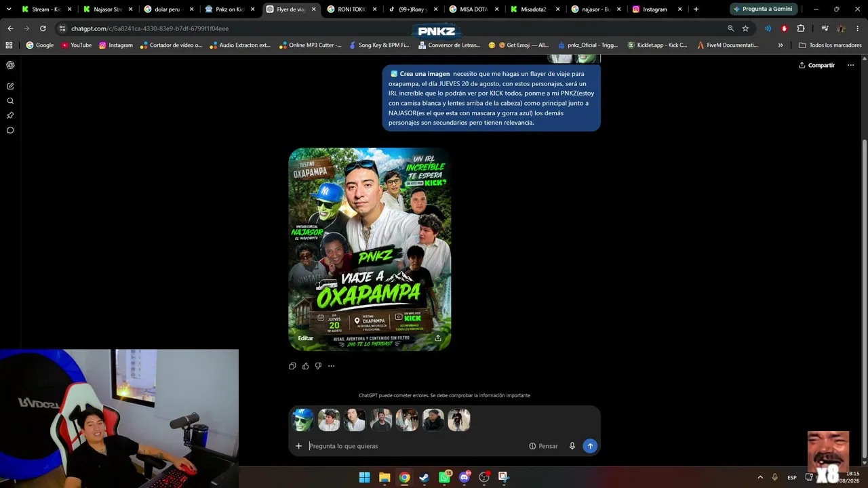Open Snipping Tool from the taskbar
This screenshot has width=868, height=488.
503,477
